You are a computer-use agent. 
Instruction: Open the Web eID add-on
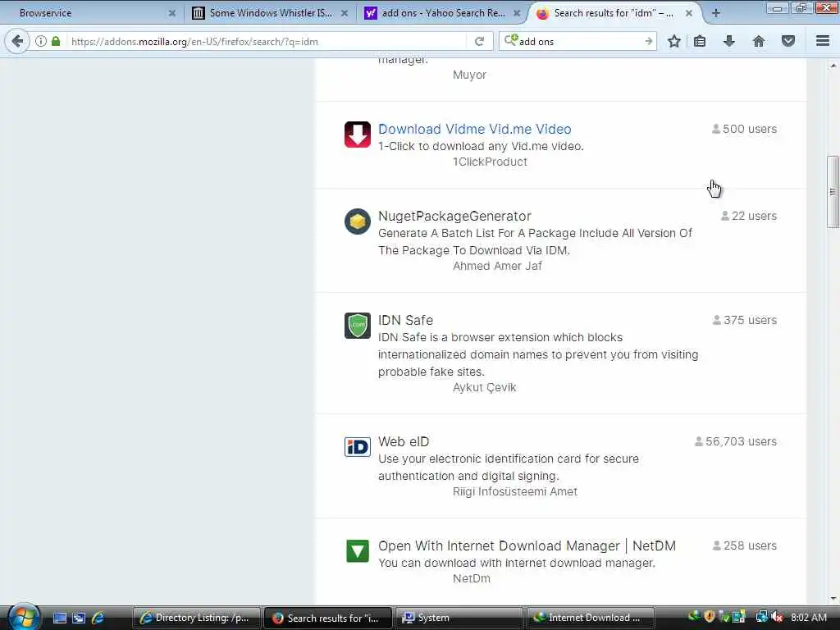tap(404, 441)
